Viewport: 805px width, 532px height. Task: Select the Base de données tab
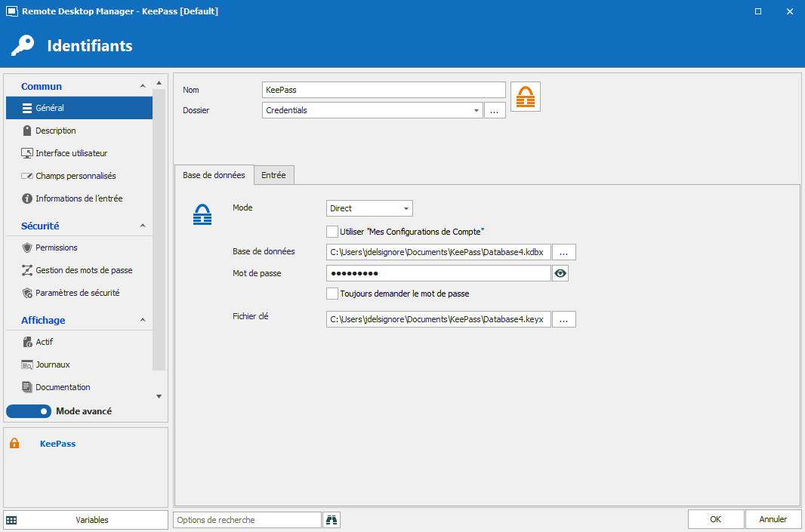pyautogui.click(x=214, y=175)
